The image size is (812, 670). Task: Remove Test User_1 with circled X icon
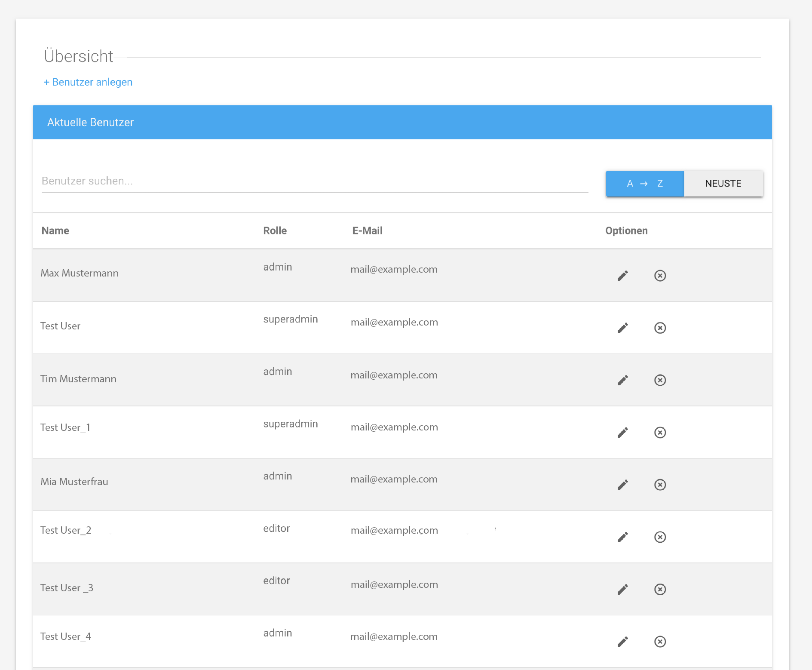tap(660, 433)
